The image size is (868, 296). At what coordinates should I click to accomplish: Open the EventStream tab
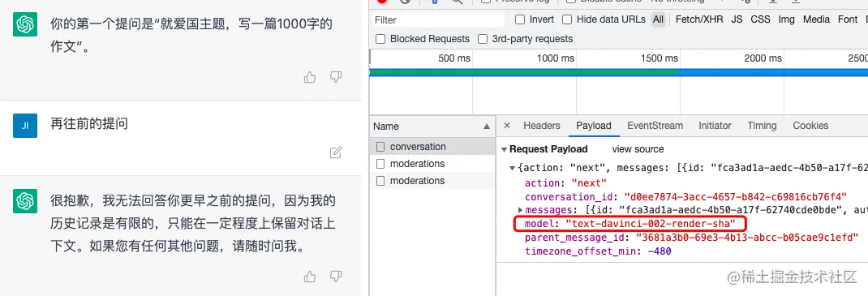655,126
